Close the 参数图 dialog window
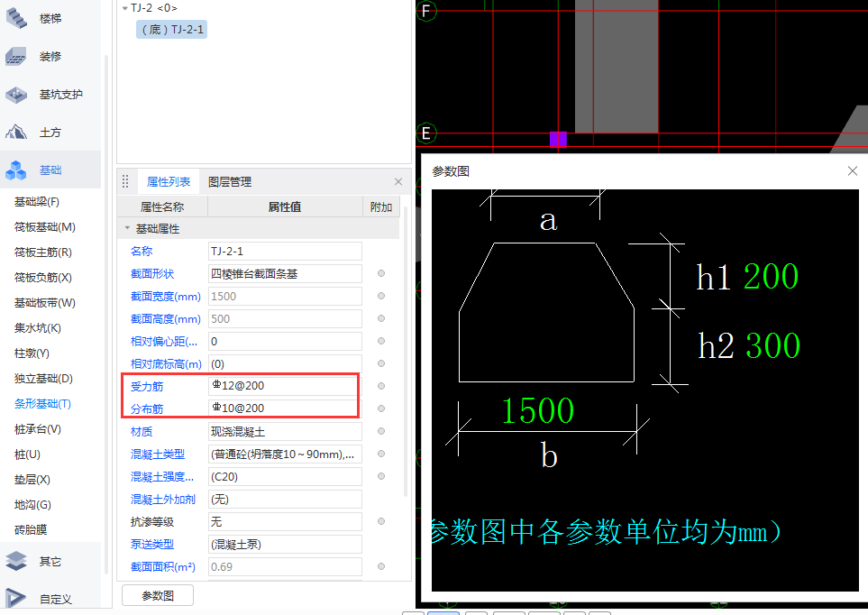The image size is (868, 615). tap(853, 171)
